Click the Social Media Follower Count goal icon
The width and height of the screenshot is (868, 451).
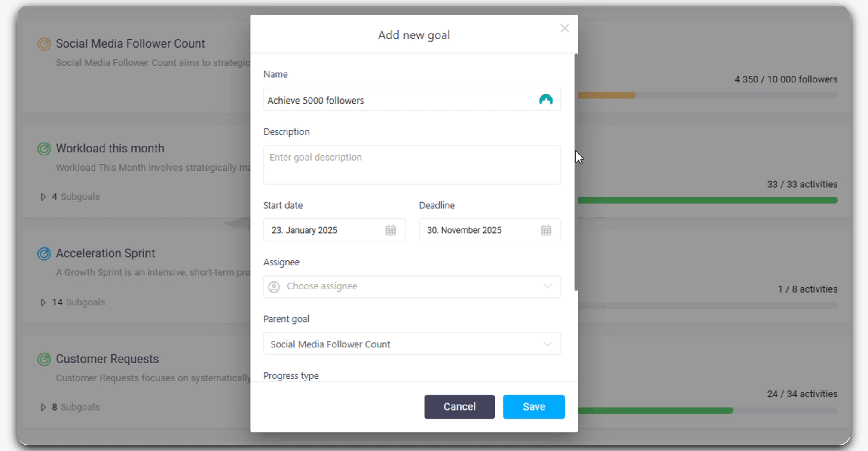click(44, 44)
